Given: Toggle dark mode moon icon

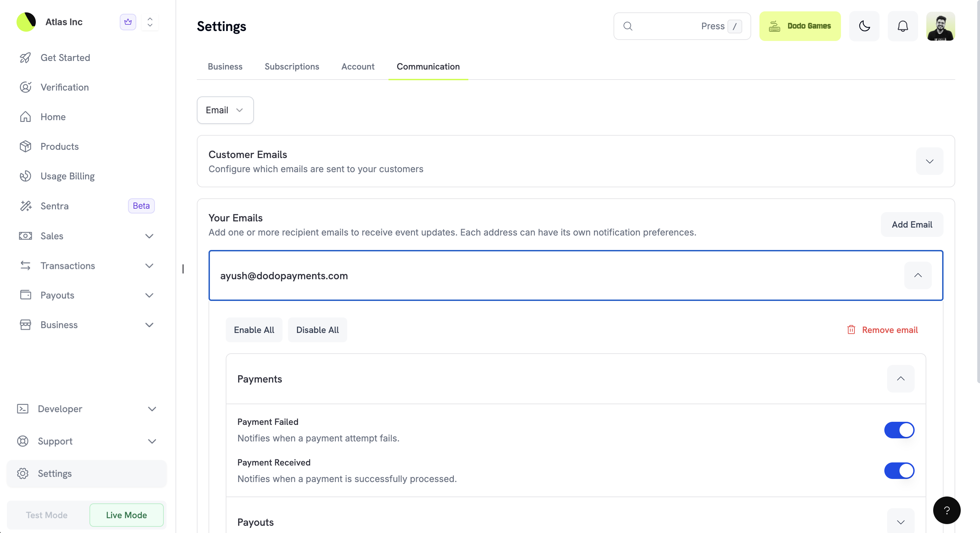Looking at the screenshot, I should tap(864, 26).
